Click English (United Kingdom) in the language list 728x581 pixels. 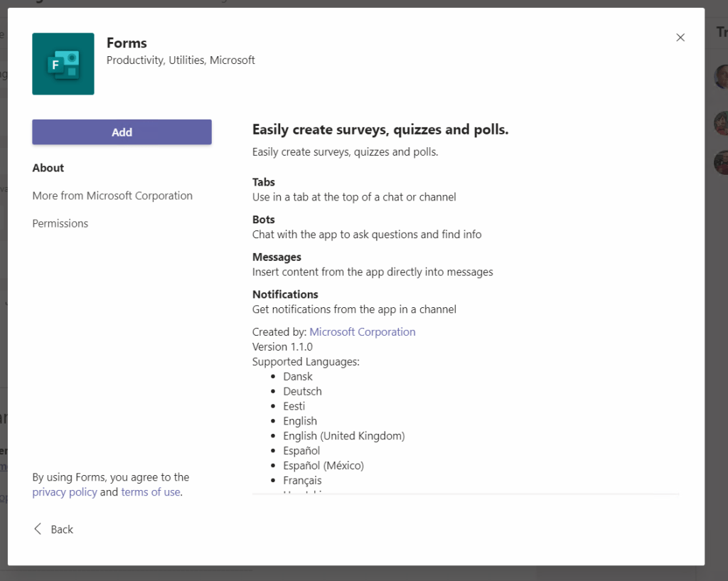(344, 436)
